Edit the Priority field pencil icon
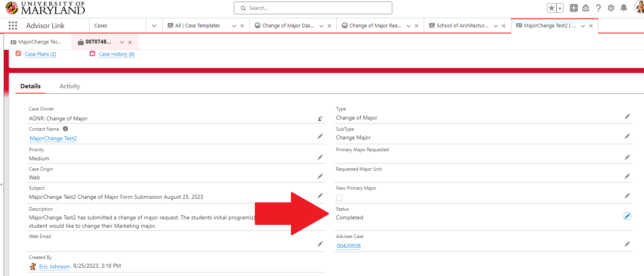The width and height of the screenshot is (644, 276). tap(320, 158)
